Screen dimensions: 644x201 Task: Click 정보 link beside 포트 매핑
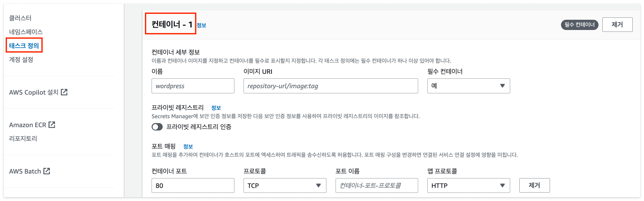click(x=188, y=146)
